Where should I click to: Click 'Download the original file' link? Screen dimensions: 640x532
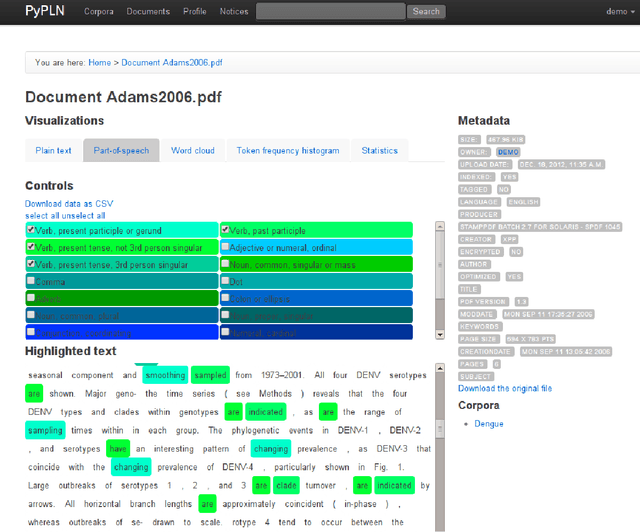504,388
